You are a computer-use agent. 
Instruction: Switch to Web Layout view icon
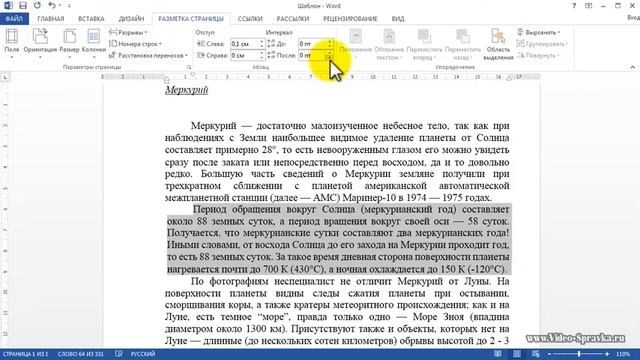(536, 354)
